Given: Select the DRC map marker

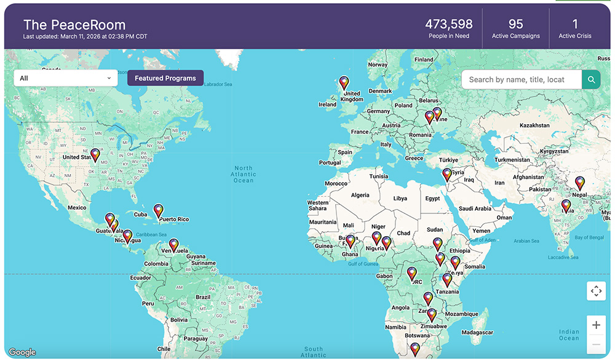Looking at the screenshot, I should [411, 271].
